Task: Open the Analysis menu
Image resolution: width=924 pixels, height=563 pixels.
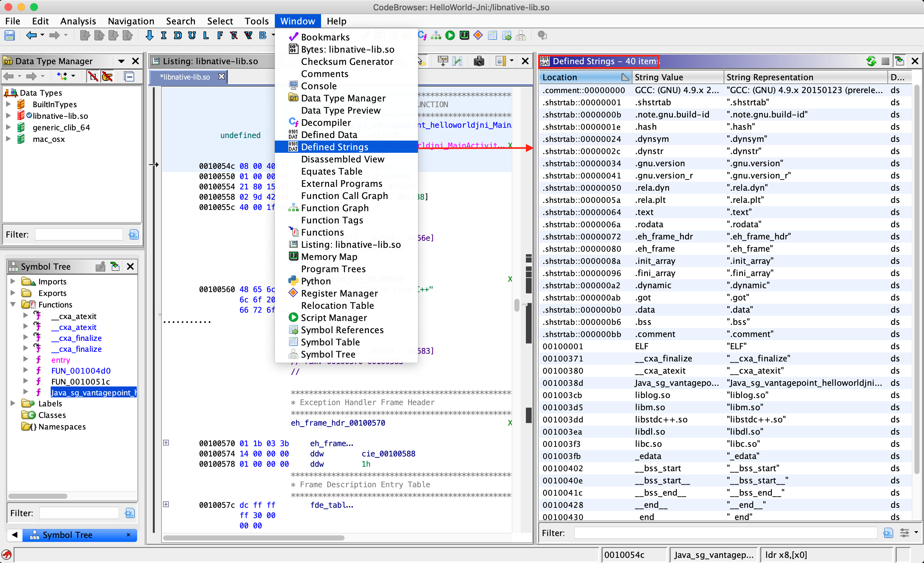Action: click(x=78, y=21)
